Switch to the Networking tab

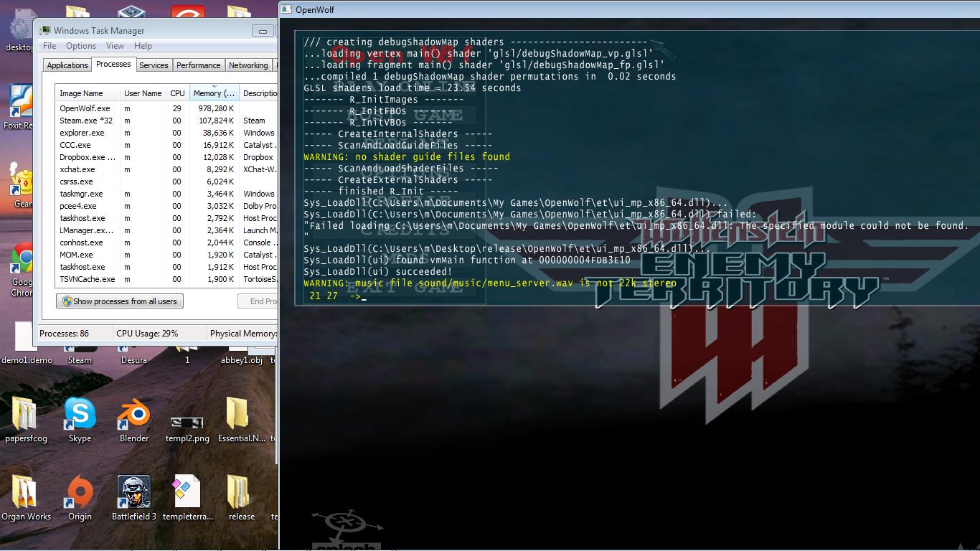pyautogui.click(x=248, y=65)
